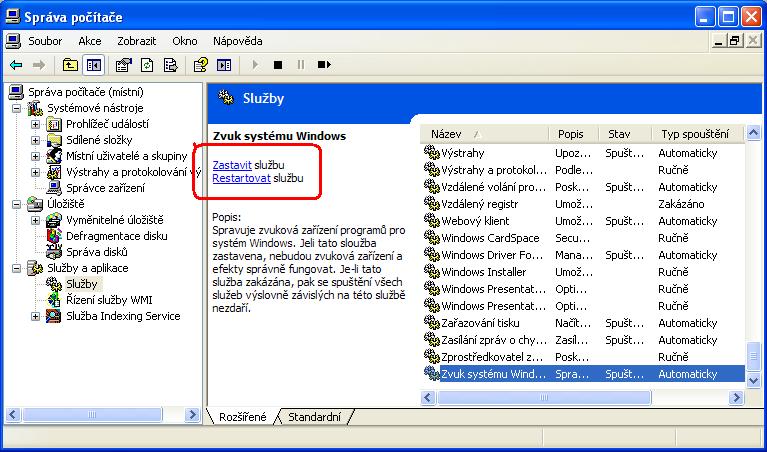
Task: Select Správa počítače (místní) root node
Action: [86, 92]
